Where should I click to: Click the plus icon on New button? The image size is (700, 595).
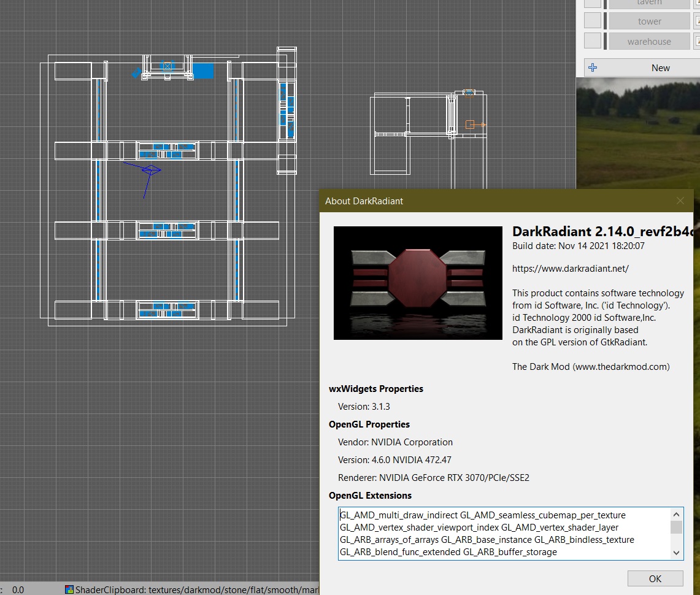[592, 67]
